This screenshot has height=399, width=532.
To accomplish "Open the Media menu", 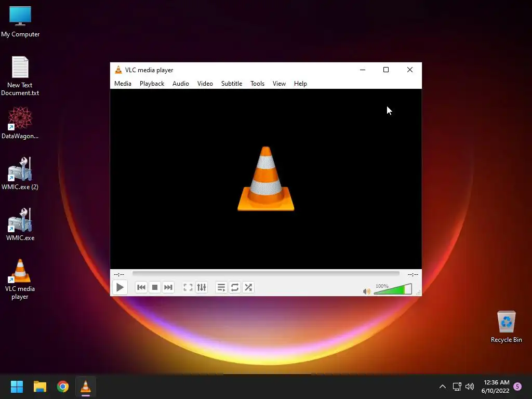I will point(123,84).
